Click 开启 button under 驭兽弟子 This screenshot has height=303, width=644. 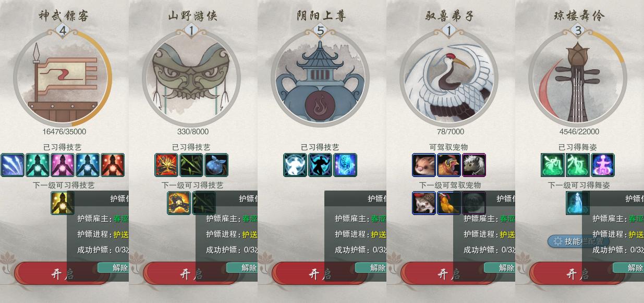pyautogui.click(x=449, y=273)
